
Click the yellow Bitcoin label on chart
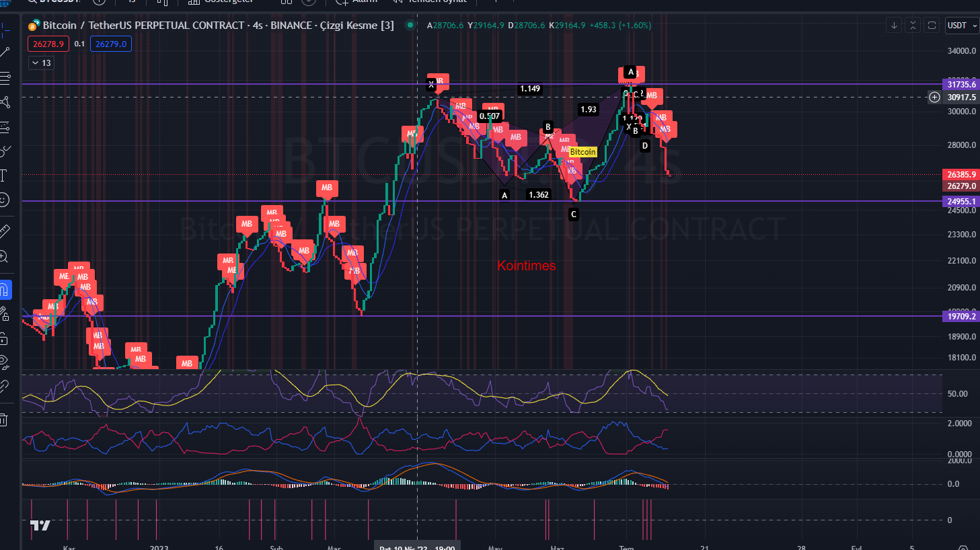[582, 152]
